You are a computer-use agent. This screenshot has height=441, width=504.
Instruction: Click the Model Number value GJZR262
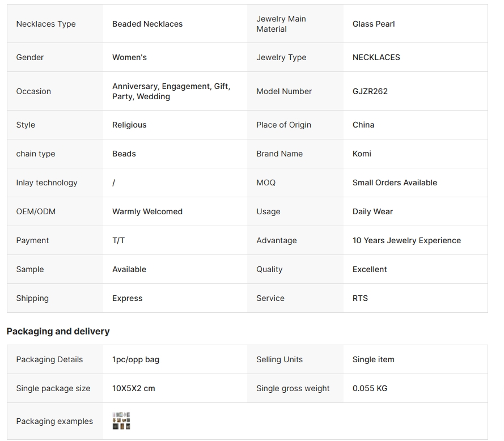point(370,91)
